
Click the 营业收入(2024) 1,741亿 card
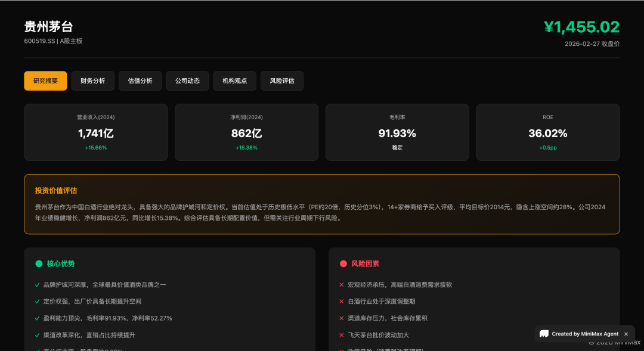pos(95,132)
